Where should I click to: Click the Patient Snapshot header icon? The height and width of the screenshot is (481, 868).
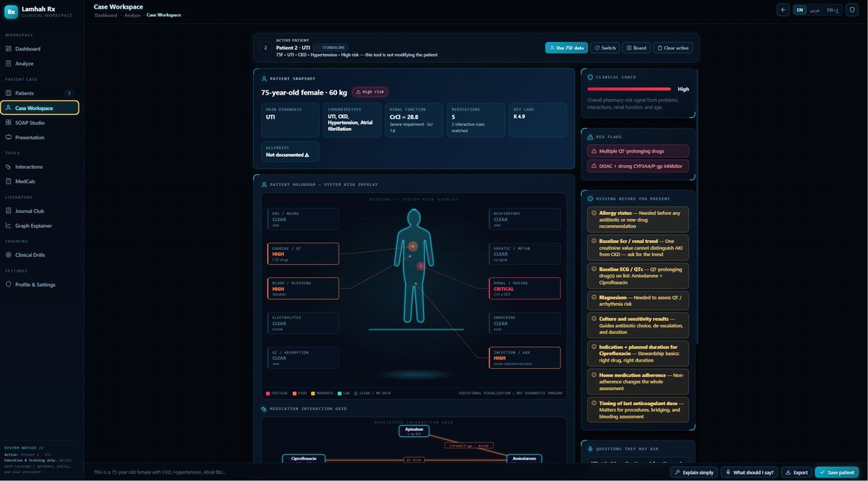[x=264, y=78]
